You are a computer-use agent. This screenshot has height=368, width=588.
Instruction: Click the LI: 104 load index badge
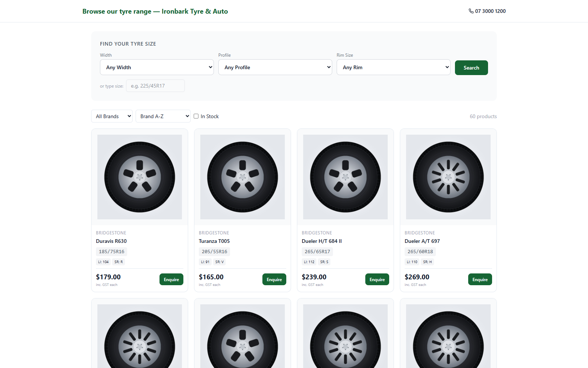pyautogui.click(x=103, y=262)
